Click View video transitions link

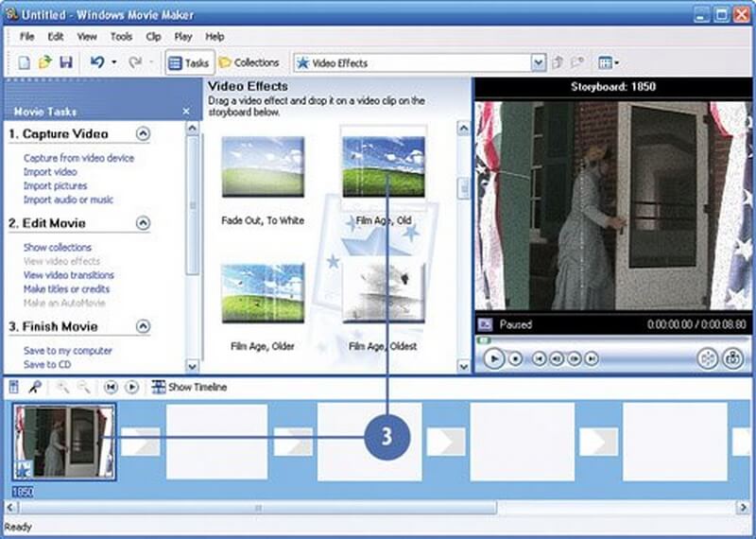(69, 275)
